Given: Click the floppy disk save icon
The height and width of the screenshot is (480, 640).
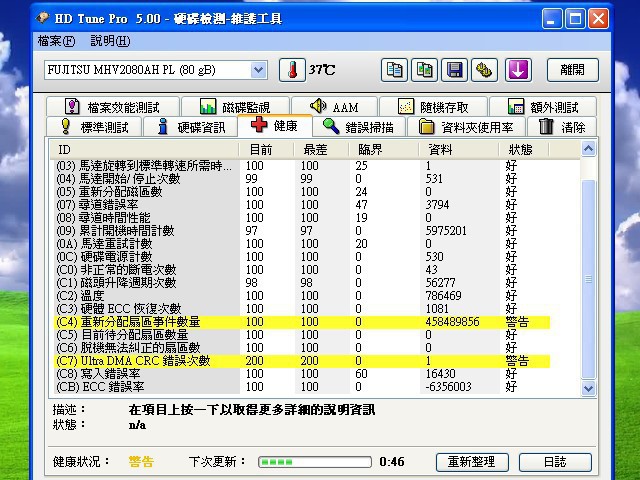Looking at the screenshot, I should click(x=454, y=70).
